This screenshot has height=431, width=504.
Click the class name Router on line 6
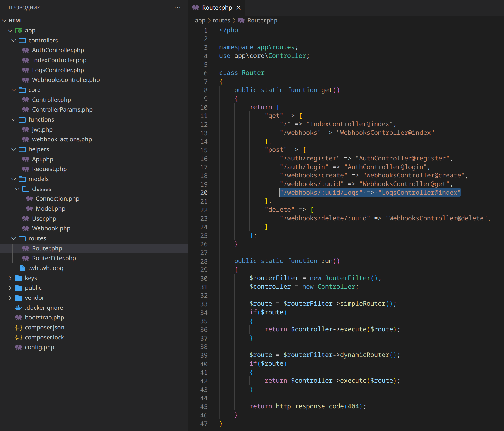click(253, 73)
